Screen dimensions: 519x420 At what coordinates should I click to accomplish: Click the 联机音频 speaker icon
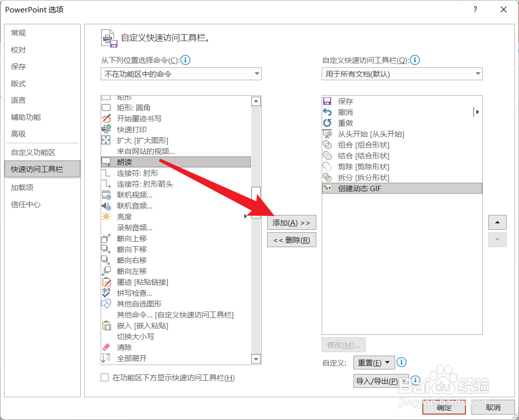pyautogui.click(x=106, y=206)
